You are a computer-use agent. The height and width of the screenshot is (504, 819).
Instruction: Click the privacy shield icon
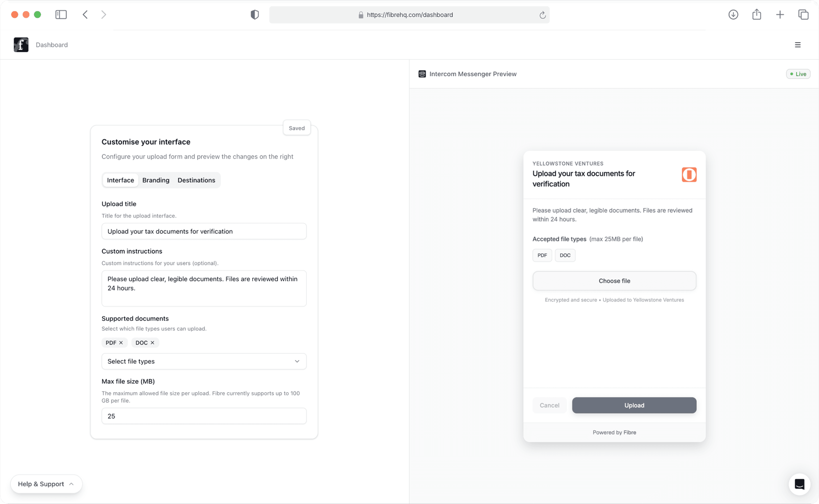click(254, 15)
